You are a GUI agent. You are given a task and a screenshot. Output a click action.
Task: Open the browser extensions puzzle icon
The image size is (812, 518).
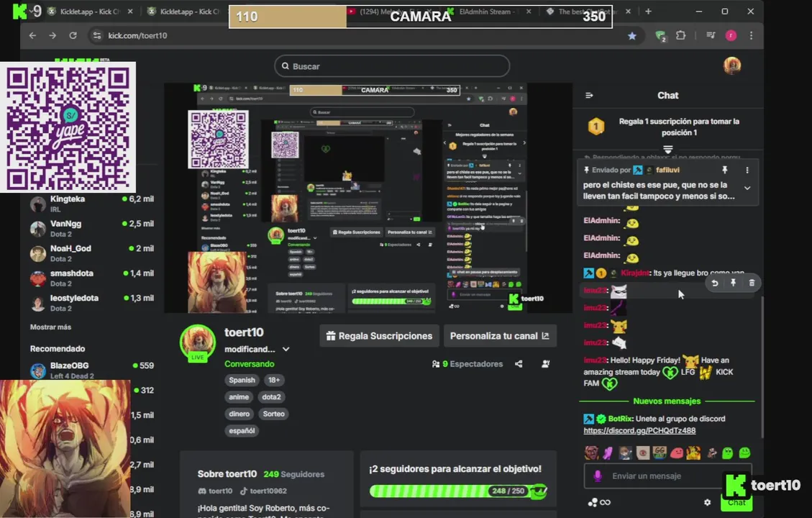point(680,35)
